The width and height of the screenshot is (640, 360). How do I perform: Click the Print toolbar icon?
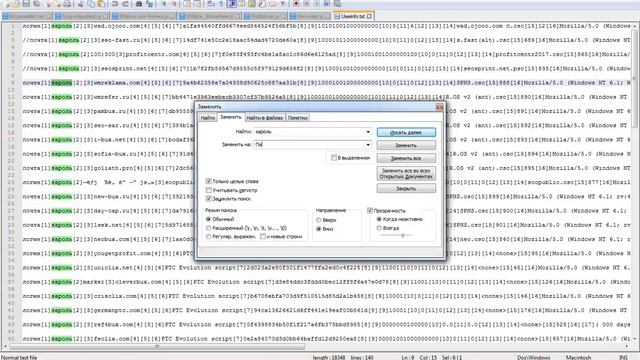pyautogui.click(x=67, y=4)
